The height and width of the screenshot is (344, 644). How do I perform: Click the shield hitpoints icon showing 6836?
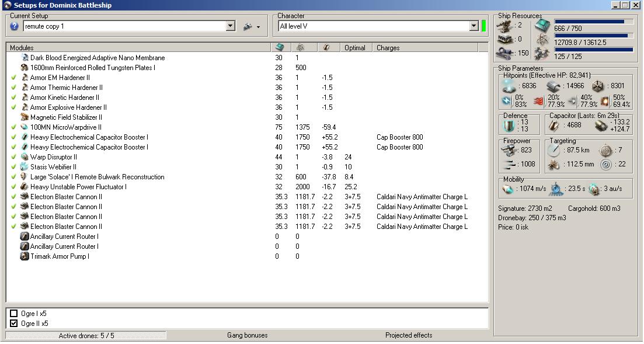(509, 86)
